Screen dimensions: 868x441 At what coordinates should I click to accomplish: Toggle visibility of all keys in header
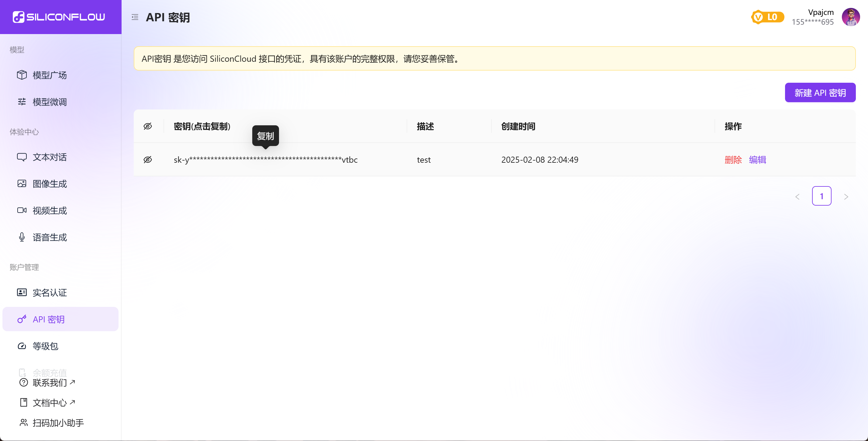[x=148, y=127]
